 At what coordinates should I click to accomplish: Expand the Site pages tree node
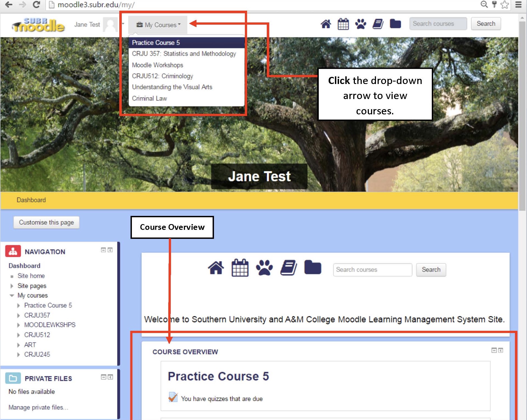click(12, 286)
